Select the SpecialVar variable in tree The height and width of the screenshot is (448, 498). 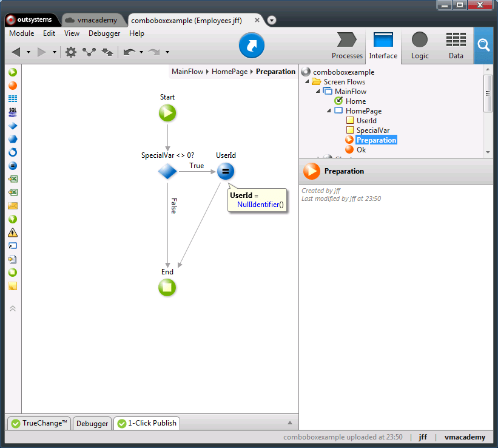coord(372,131)
